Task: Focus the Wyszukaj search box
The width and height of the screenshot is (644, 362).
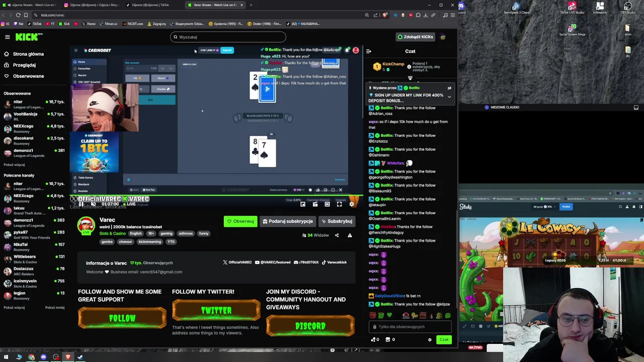Action: pyautogui.click(x=228, y=37)
